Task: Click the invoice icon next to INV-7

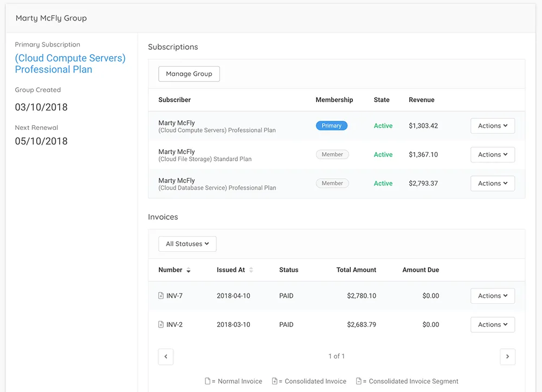Action: tap(160, 296)
